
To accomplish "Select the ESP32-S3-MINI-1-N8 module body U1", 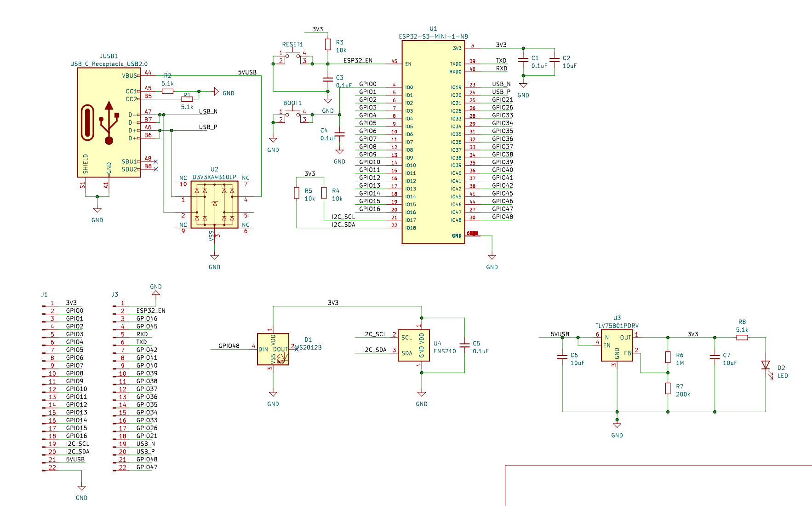I will click(433, 142).
